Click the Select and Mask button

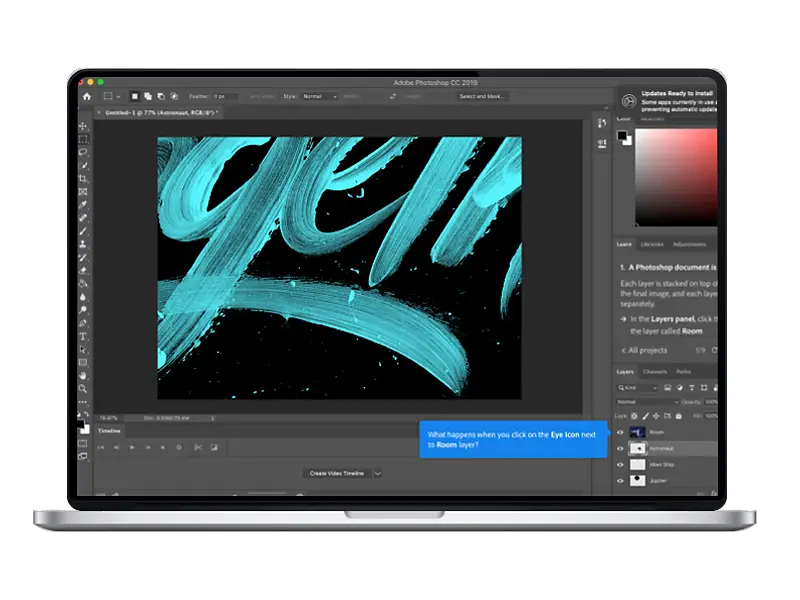tap(481, 96)
